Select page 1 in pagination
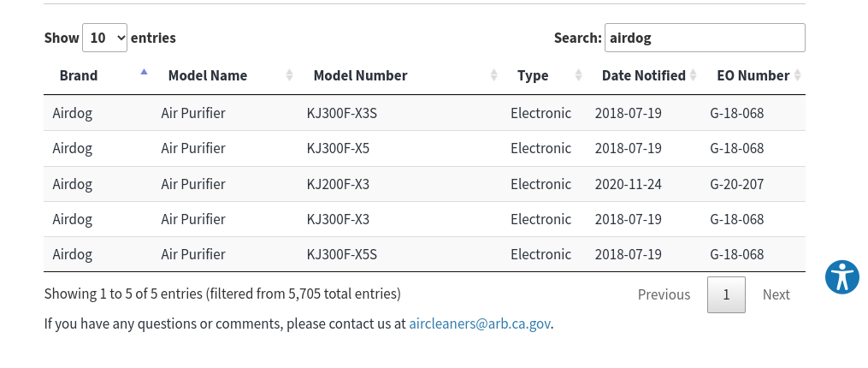The height and width of the screenshot is (368, 868). pos(726,295)
